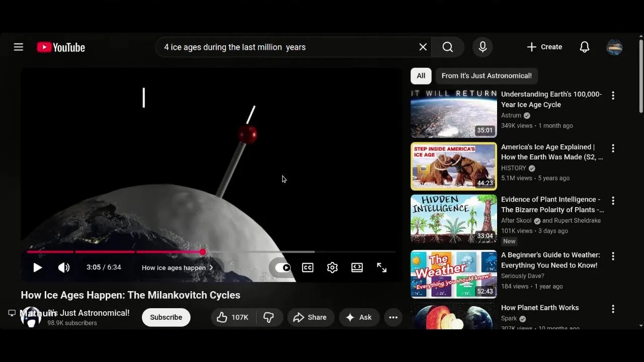Click the search magnifier button
This screenshot has width=644, height=362.
[448, 47]
